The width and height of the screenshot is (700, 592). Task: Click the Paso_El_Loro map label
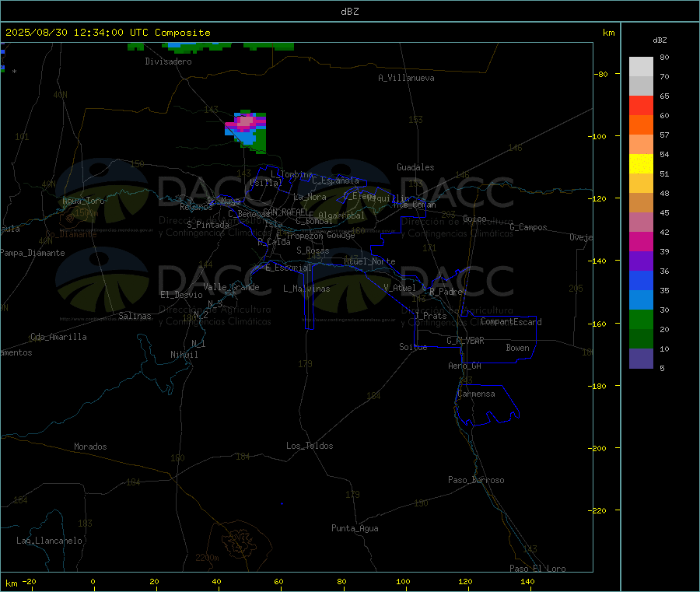click(538, 569)
